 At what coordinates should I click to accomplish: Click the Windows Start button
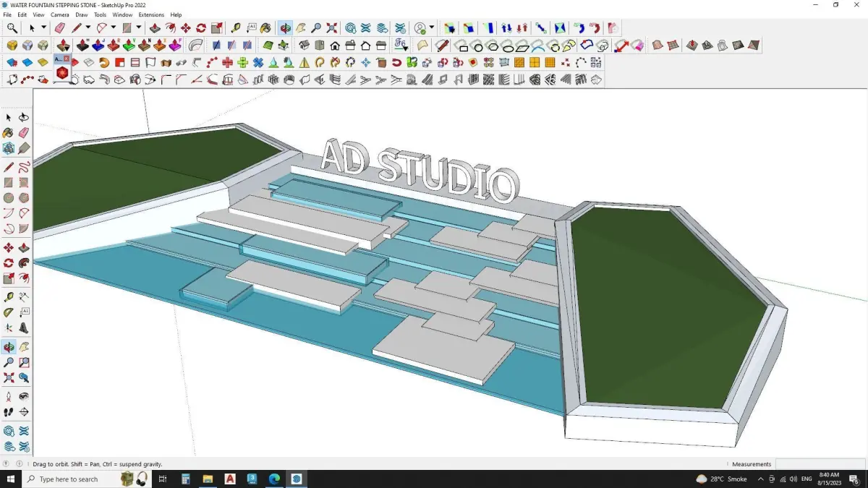click(11, 479)
